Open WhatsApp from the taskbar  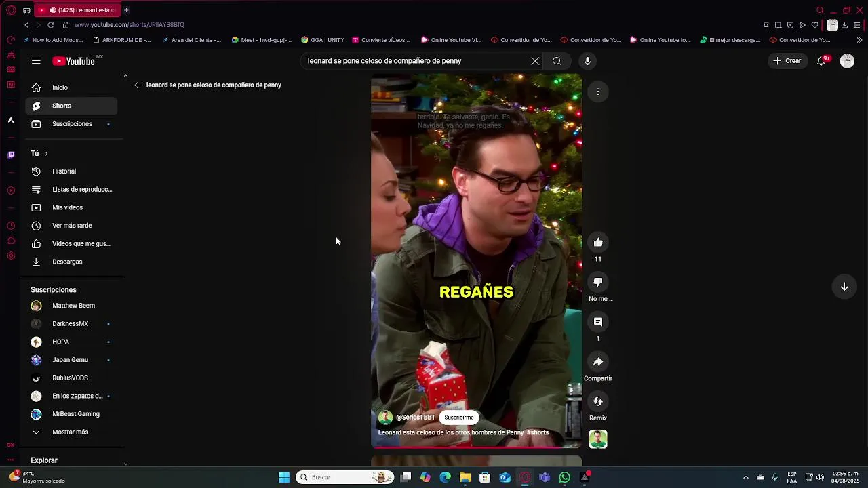[x=564, y=477]
